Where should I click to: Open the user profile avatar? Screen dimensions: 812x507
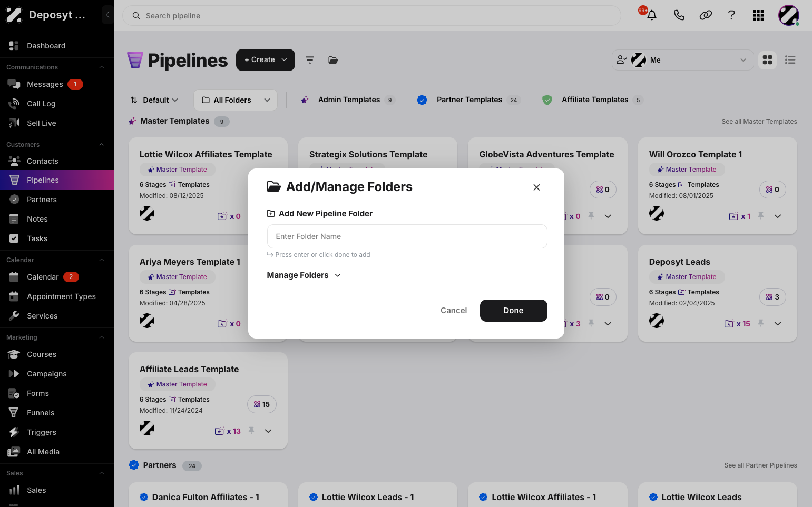789,15
